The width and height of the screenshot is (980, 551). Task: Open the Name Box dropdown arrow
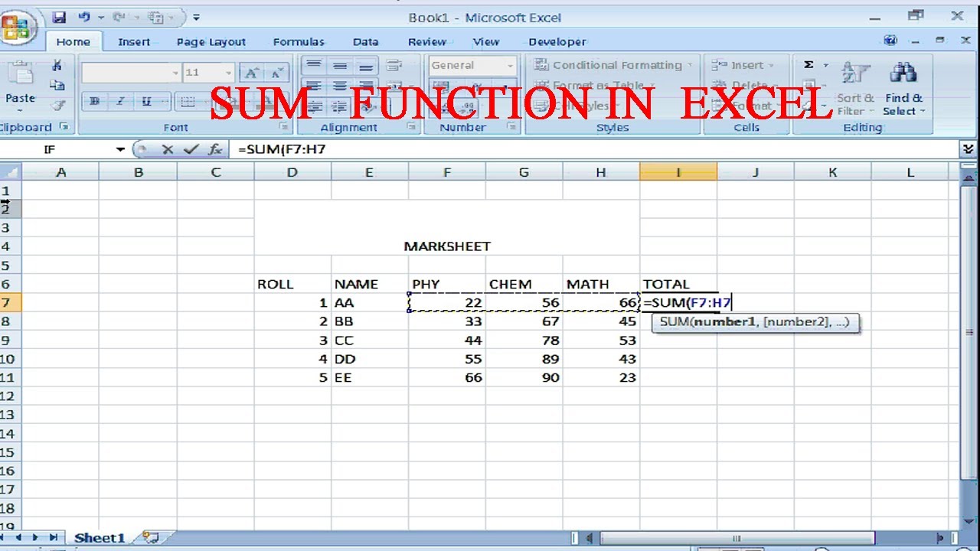[120, 149]
